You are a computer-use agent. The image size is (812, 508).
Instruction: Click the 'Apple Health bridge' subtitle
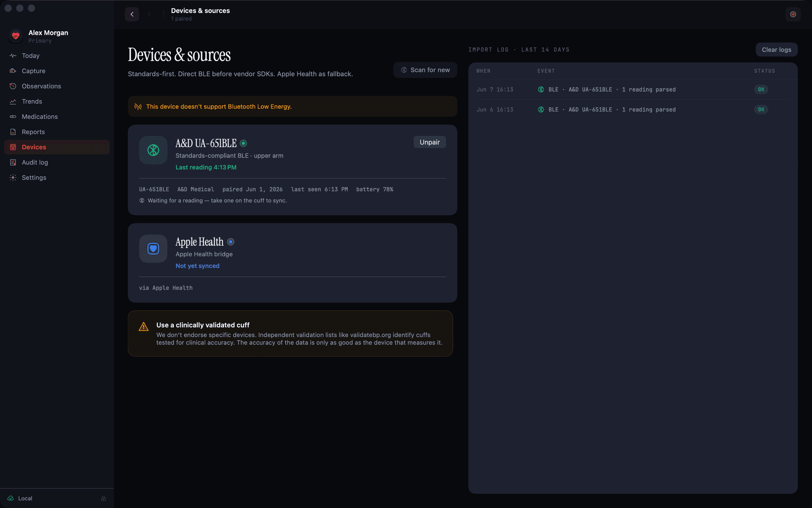click(x=204, y=254)
